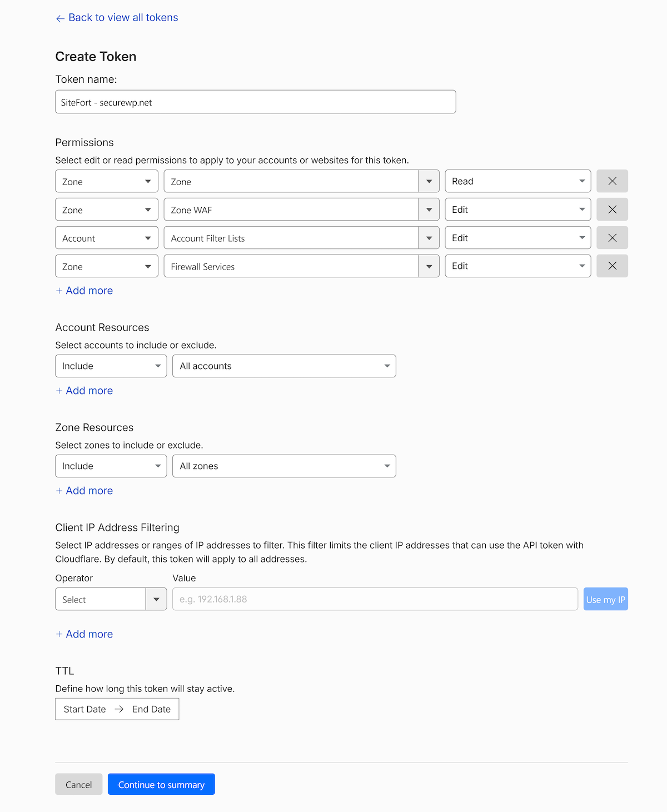The image size is (667, 812).
Task: Cancel token creation
Action: tap(78, 784)
